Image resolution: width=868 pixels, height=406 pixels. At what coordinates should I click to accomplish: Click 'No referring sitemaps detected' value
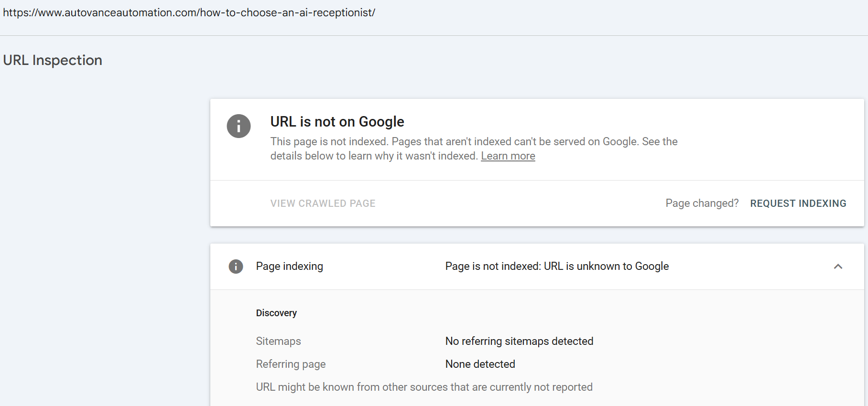[x=519, y=342]
